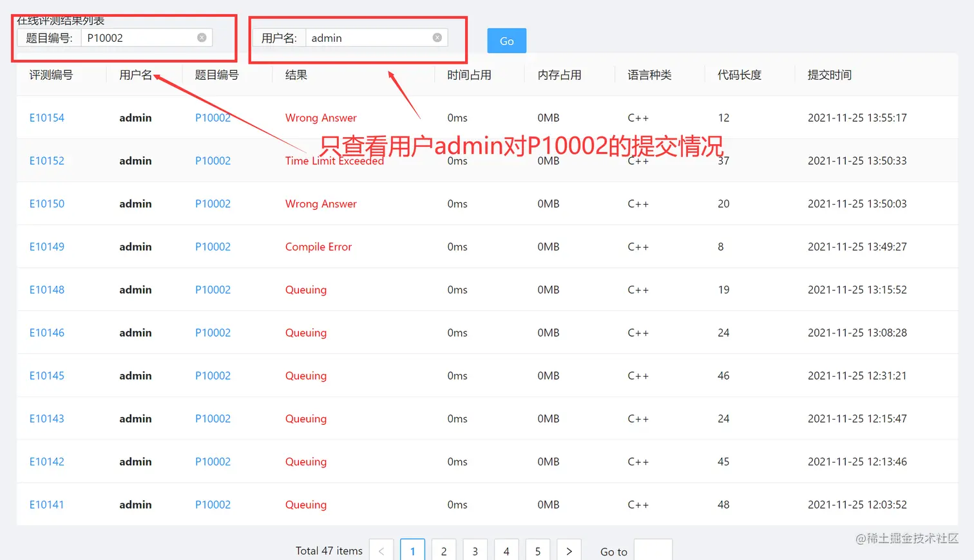Open problem P10002 in row E10141

pos(213,505)
